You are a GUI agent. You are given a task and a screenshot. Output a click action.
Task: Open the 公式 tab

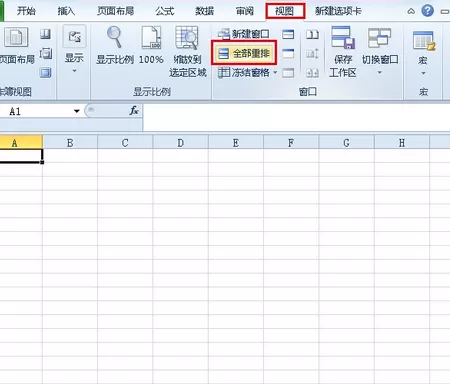pos(165,11)
